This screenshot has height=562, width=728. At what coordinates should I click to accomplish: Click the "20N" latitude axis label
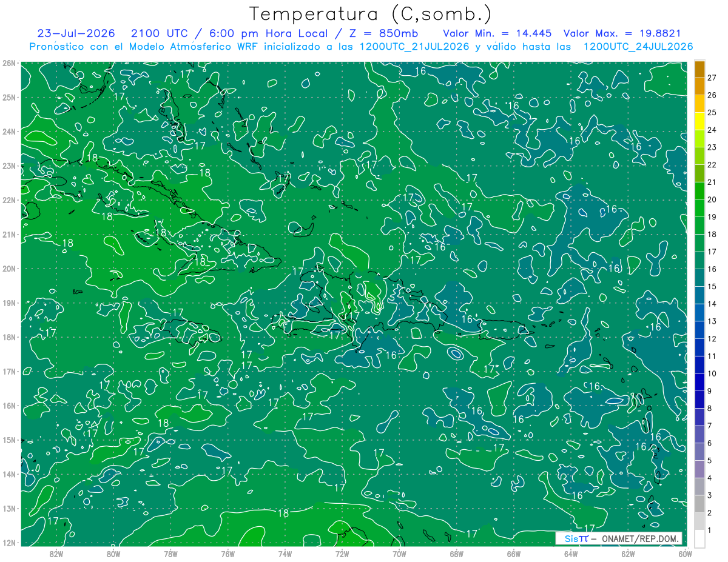tap(8, 269)
